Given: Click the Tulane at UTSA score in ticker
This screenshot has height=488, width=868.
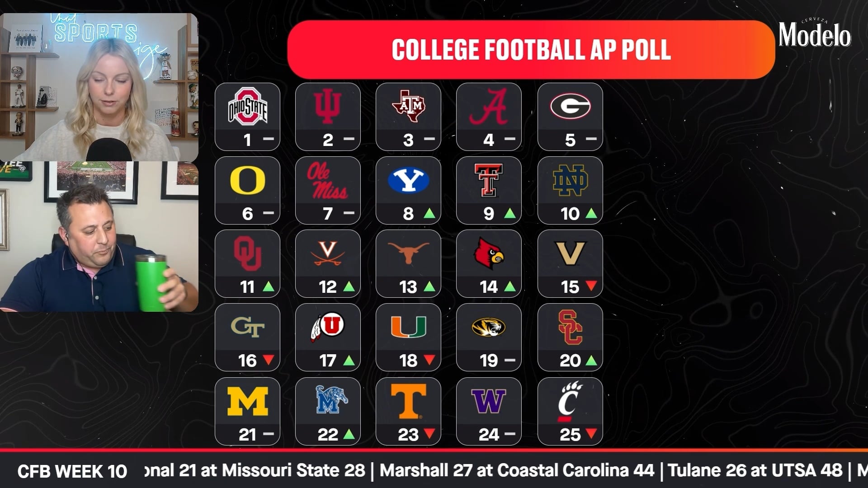Looking at the screenshot, I should 755,470.
